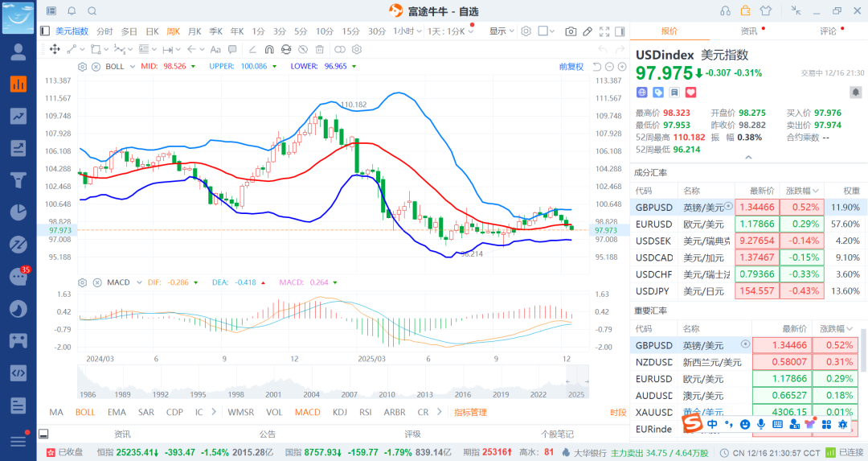Click the search magnifier in title bar
The height and width of the screenshot is (461, 868).
92,11
